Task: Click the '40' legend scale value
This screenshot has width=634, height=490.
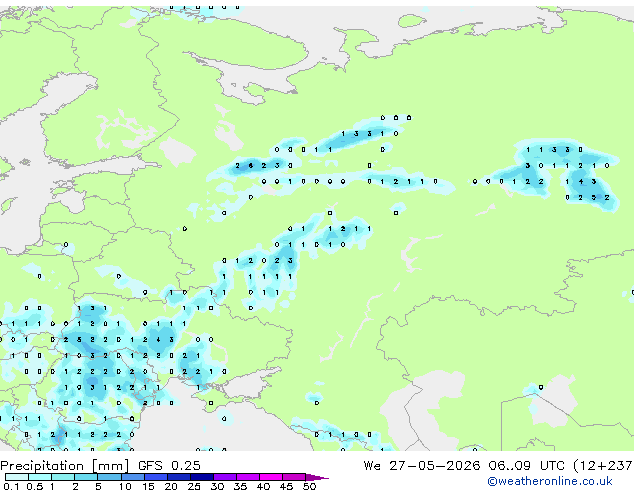Action: point(264,486)
